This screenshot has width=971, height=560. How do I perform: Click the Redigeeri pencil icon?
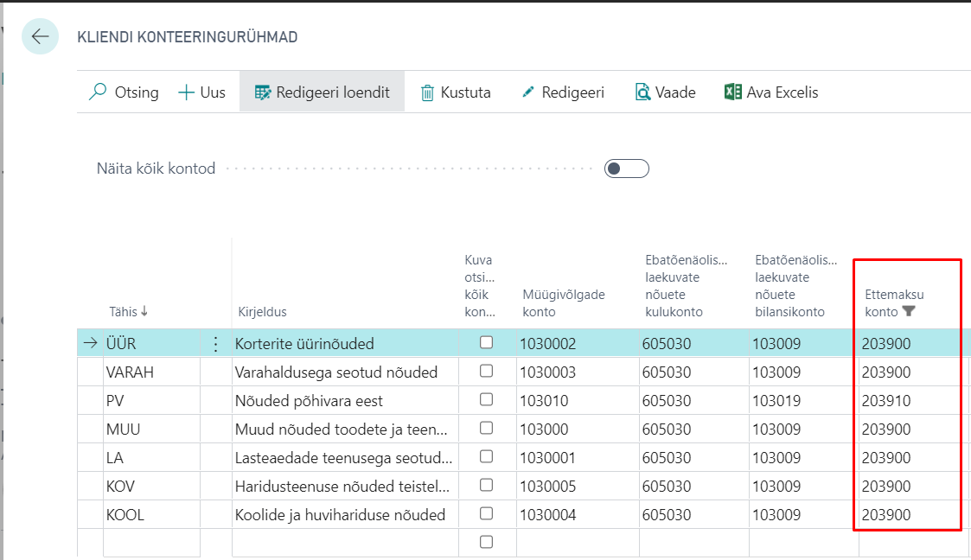[x=528, y=92]
